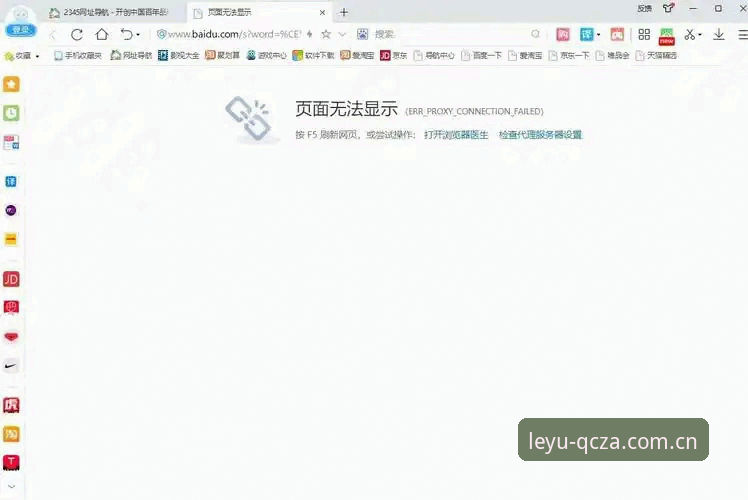The height and width of the screenshot is (500, 748).
Task: Open the hamburger main menu
Action: (x=742, y=34)
